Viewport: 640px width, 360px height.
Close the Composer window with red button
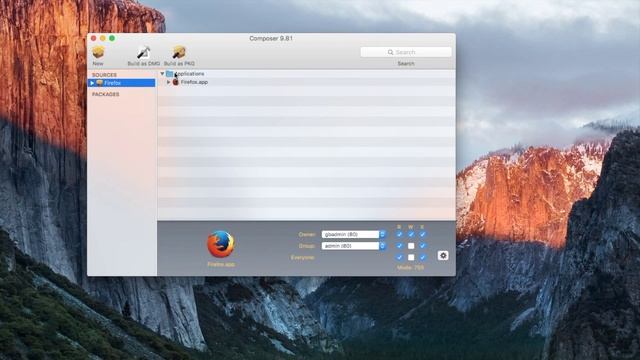[x=93, y=38]
